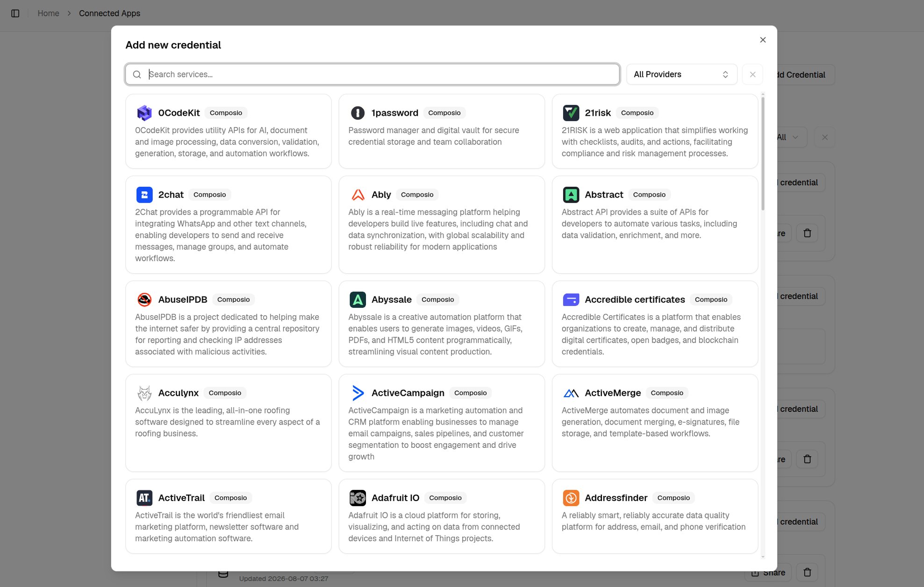Click the Adafruit IO description text
This screenshot has height=587, width=924.
click(x=434, y=527)
